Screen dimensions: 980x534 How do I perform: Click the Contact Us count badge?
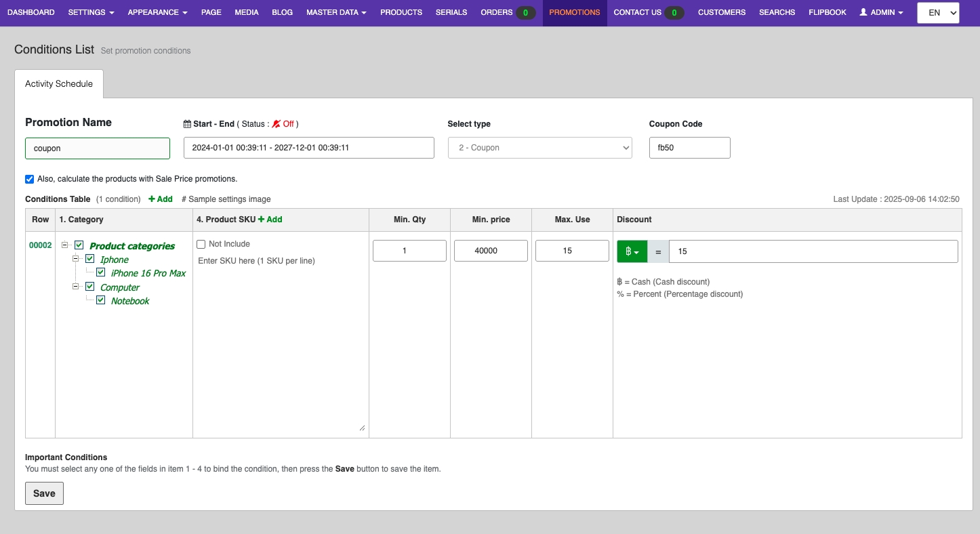[x=674, y=12]
